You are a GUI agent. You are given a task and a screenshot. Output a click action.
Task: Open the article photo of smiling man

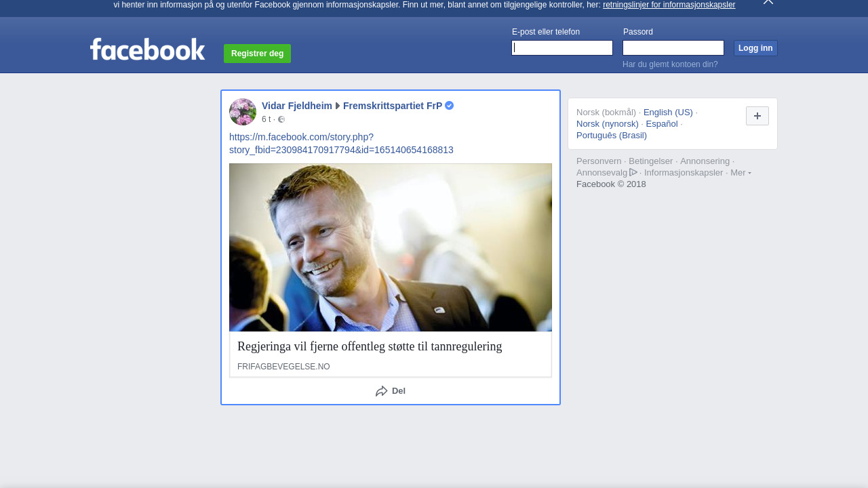391,247
